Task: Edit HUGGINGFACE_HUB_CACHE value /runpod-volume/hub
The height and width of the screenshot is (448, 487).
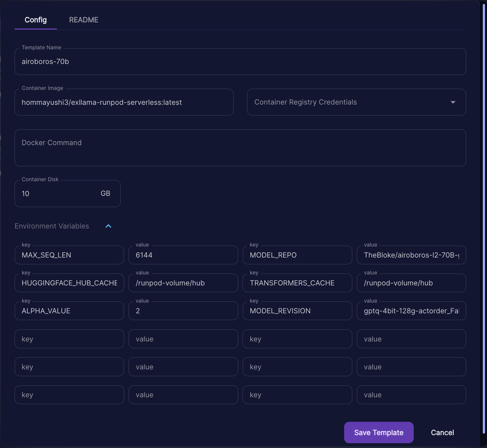Action: pos(183,283)
